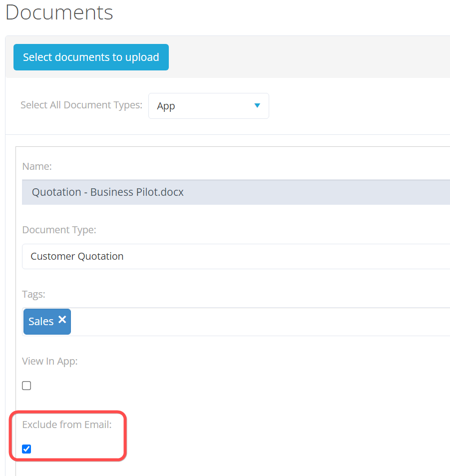Image resolution: width=450 pixels, height=476 pixels.
Task: Click the empty space in the Tags input
Action: 250,322
